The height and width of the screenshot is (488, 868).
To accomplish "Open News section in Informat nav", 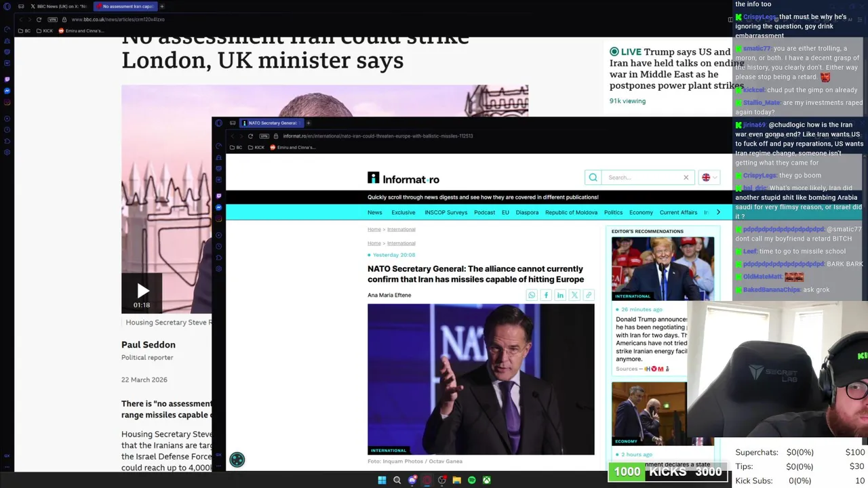I will pos(375,212).
